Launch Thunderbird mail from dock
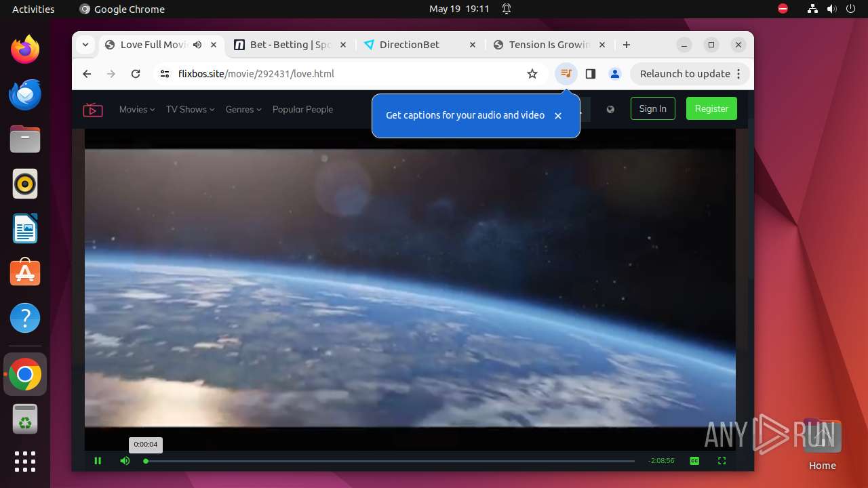This screenshot has height=488, width=868. [25, 94]
